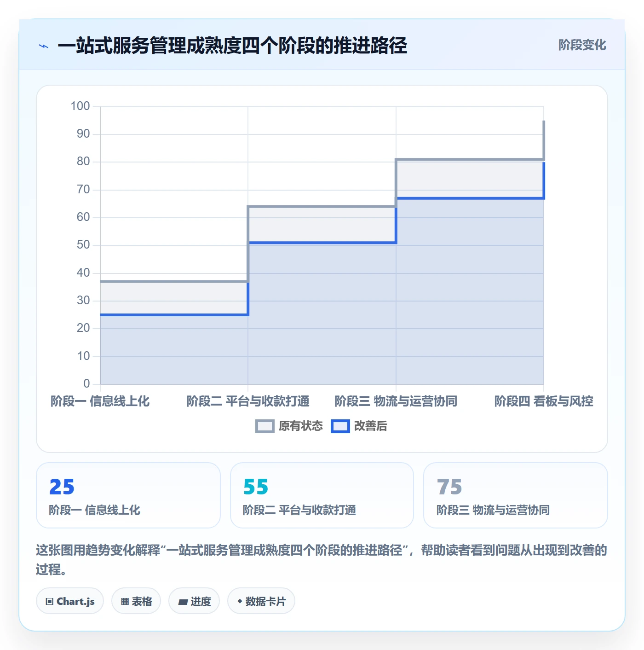This screenshot has height=650, width=644.
Task: Click the chart title 一站式服务管理成熟度四个阶段的推进路径
Action: (232, 46)
